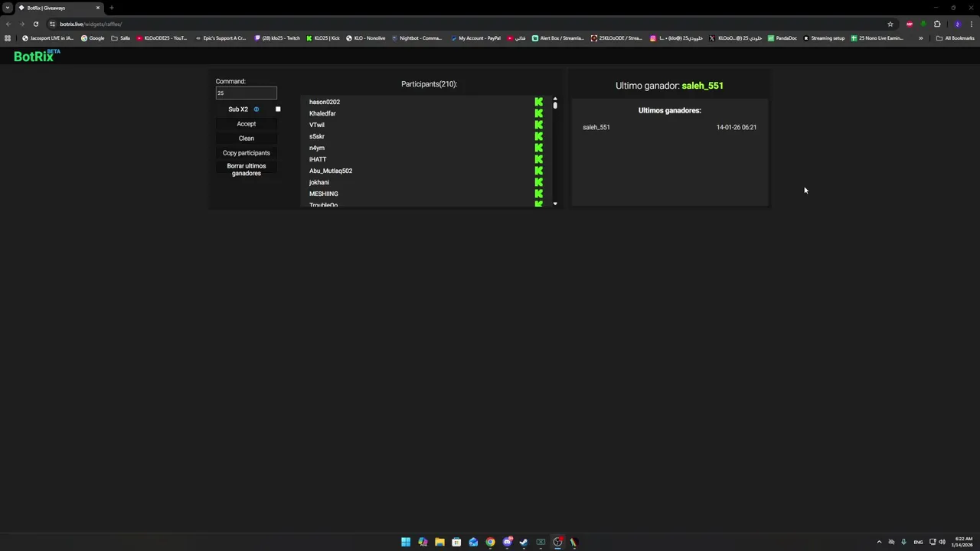The width and height of the screenshot is (980, 551).
Task: Open Steam from taskbar
Action: (x=524, y=542)
